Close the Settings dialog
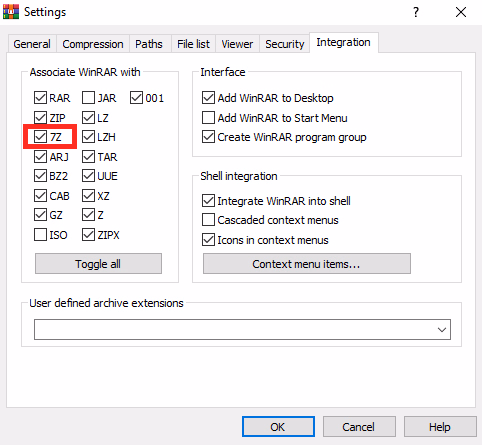The width and height of the screenshot is (482, 445). (461, 12)
